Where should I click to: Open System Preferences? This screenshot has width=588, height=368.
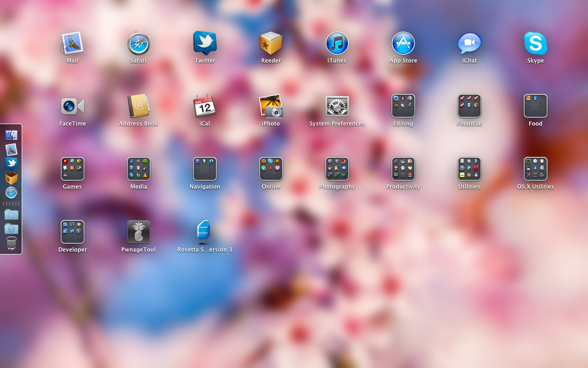coord(337,106)
